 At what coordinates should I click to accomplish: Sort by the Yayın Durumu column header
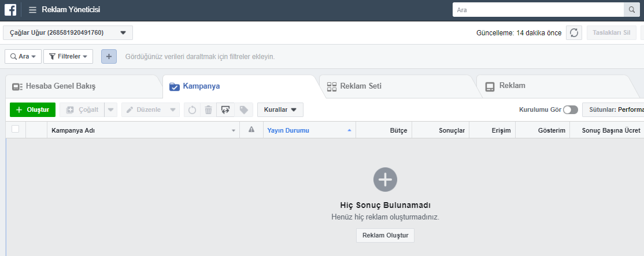pos(309,130)
